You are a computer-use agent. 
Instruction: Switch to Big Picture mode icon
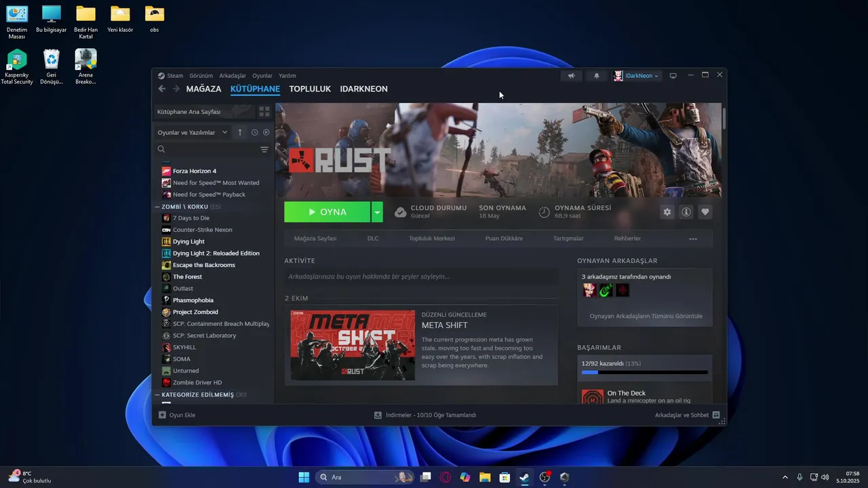coord(673,76)
